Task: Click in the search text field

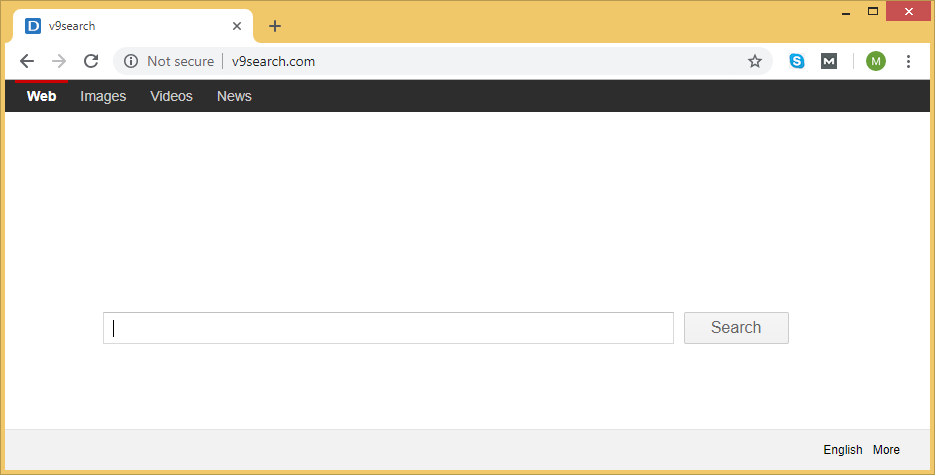Action: (388, 328)
